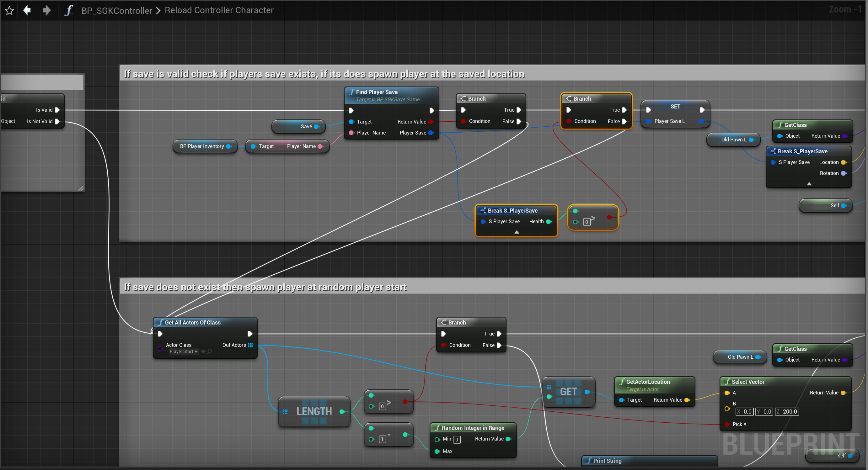
Task: Expand the upper-right Break S_PlayerSave node
Action: tap(809, 184)
